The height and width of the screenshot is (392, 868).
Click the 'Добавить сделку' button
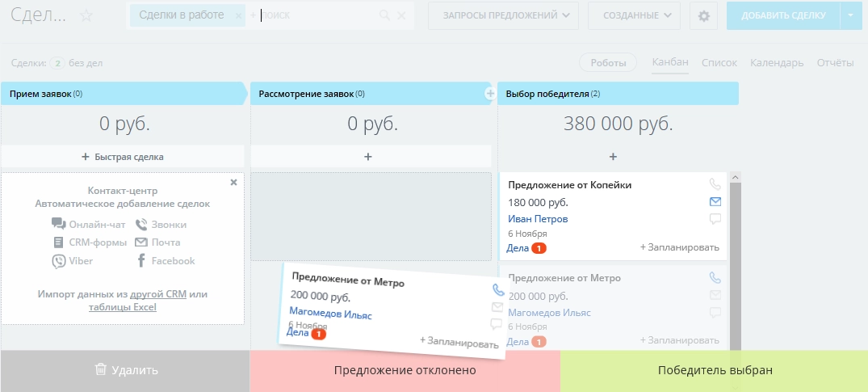[x=782, y=15]
